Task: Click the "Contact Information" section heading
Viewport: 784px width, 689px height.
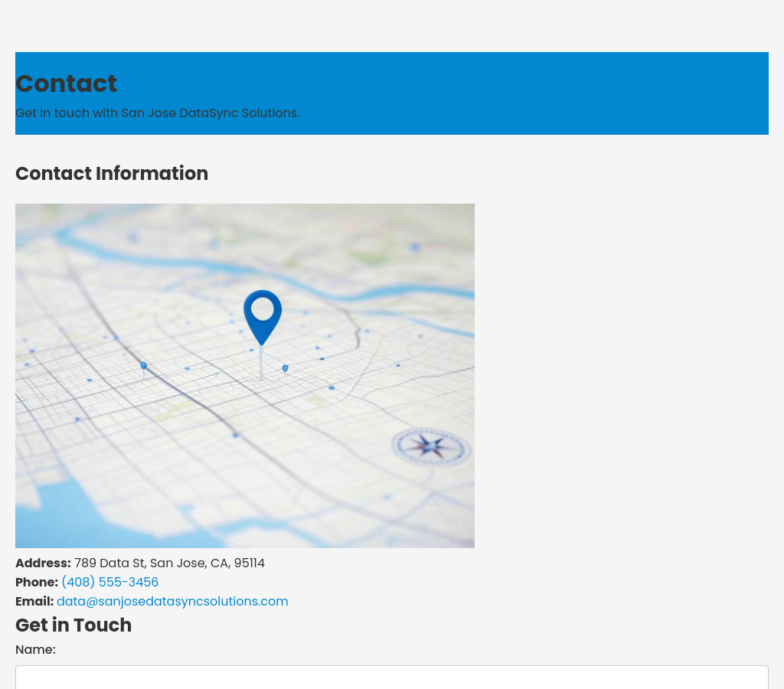Action: click(x=112, y=174)
